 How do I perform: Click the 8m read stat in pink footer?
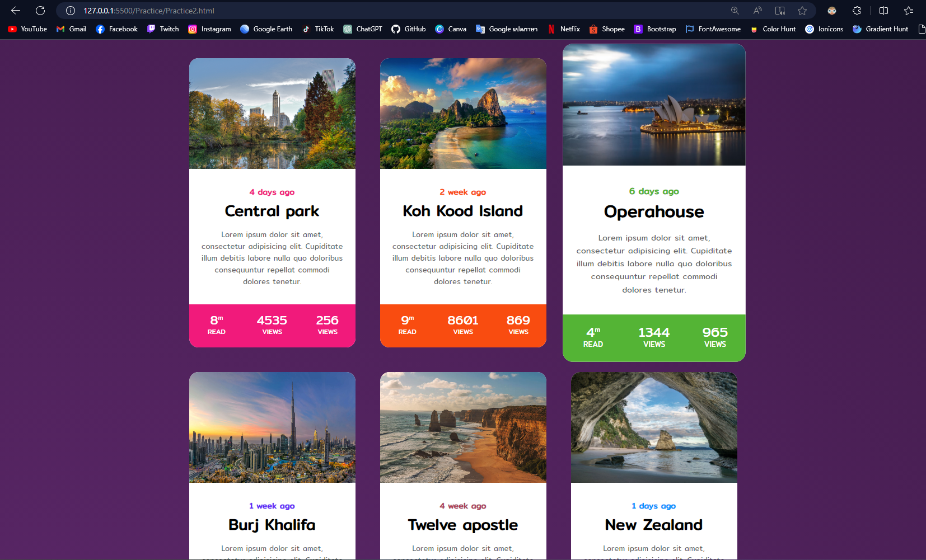point(217,325)
